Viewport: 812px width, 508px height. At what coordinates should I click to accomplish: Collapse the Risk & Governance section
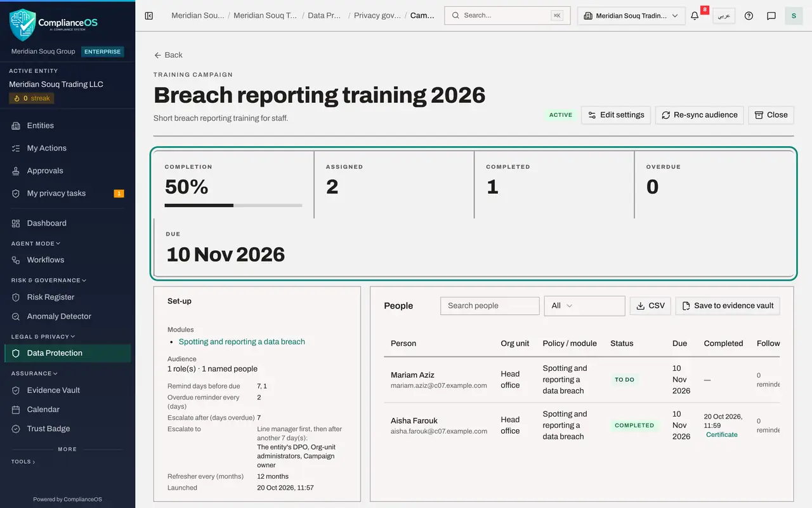(x=49, y=280)
